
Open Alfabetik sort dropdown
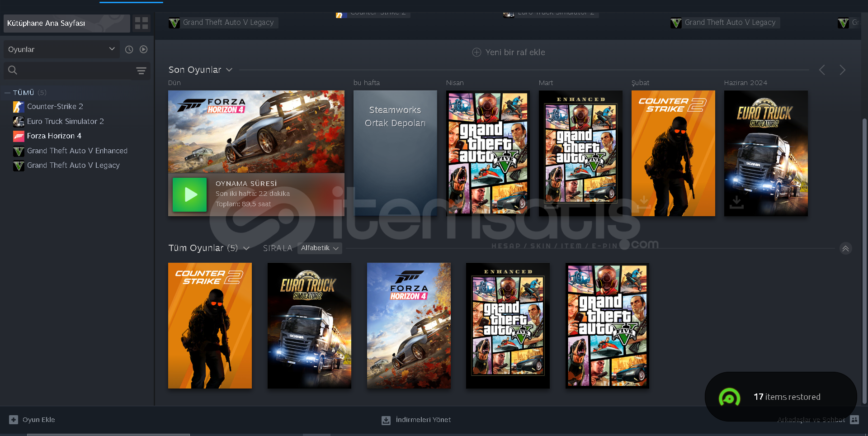[320, 248]
